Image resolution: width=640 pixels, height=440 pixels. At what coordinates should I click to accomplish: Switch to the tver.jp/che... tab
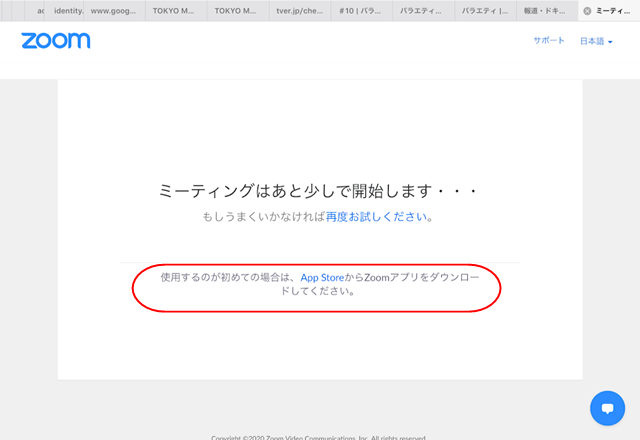(300, 11)
